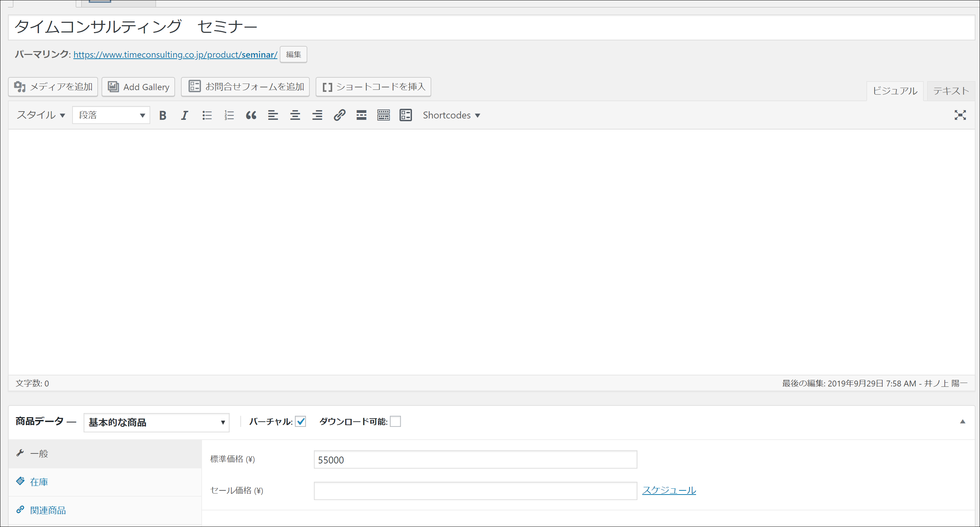Click the メディアを追加 button
The image size is (980, 527).
click(x=53, y=87)
